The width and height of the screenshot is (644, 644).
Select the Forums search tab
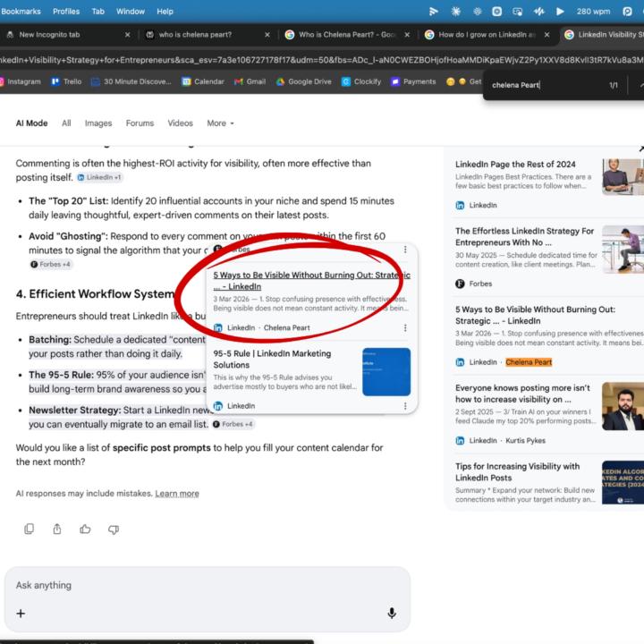tap(140, 123)
